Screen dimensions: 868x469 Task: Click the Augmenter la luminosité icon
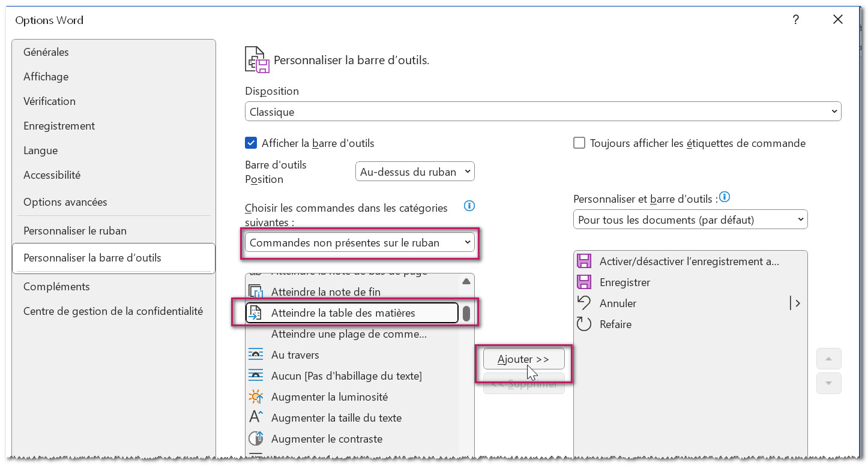coord(256,397)
